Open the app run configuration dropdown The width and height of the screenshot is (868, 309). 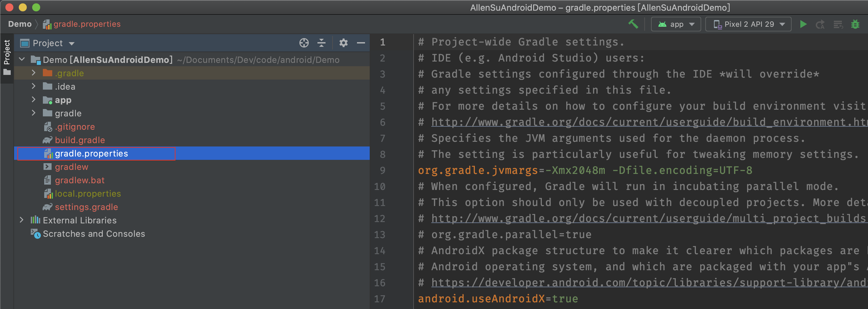click(676, 24)
